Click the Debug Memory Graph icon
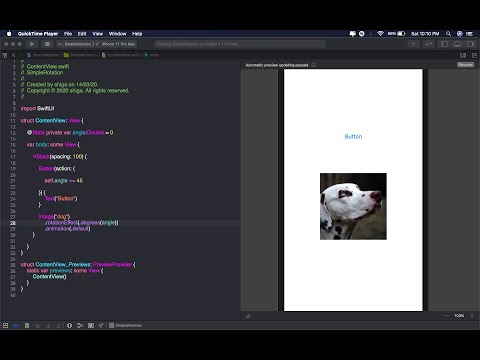The width and height of the screenshot is (480, 360). (x=80, y=325)
